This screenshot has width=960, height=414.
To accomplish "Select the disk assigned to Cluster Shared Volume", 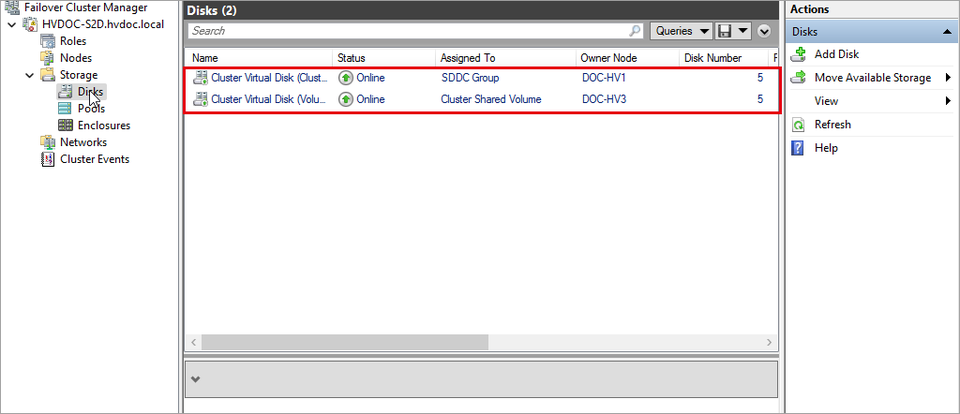I will (x=482, y=99).
